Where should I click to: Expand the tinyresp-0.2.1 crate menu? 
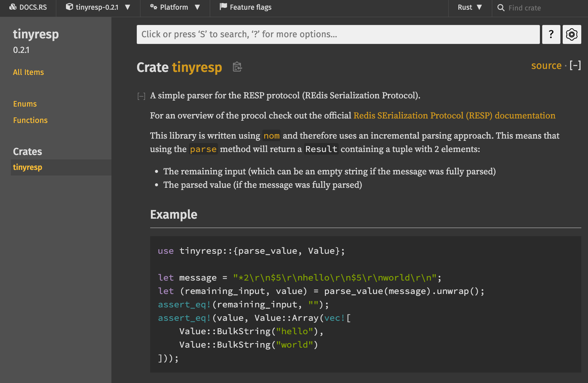point(98,7)
